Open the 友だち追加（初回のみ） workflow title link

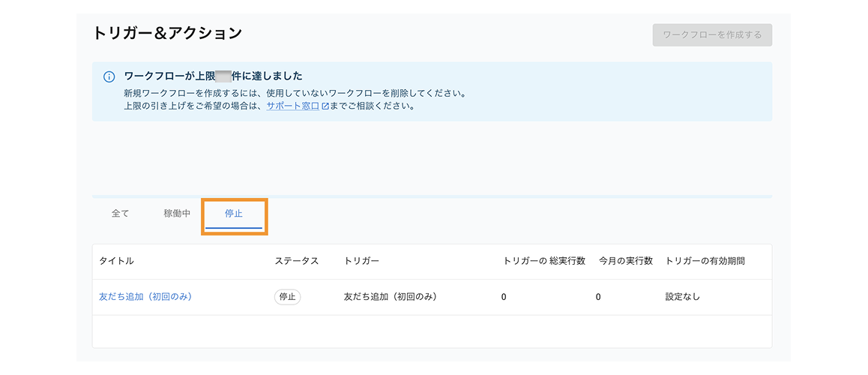tap(145, 297)
